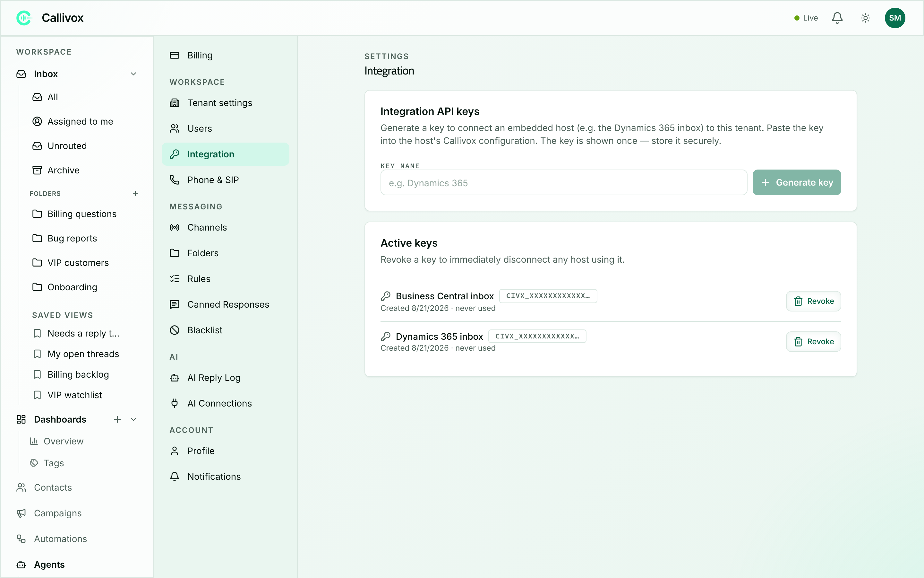Open the Onboarding folder
This screenshot has width=924, height=578.
tap(85, 287)
